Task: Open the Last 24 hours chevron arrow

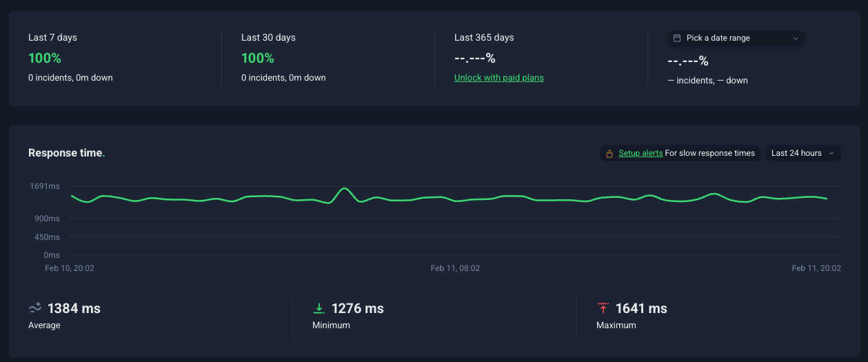Action: click(x=831, y=153)
